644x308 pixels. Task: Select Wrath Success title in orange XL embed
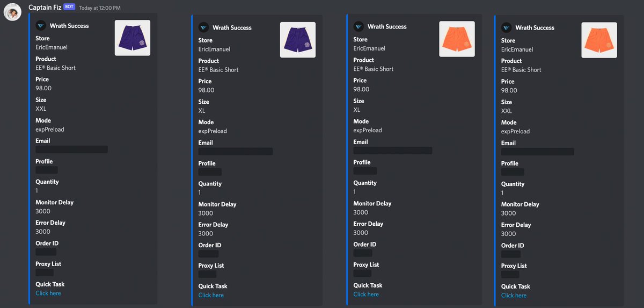(x=387, y=26)
